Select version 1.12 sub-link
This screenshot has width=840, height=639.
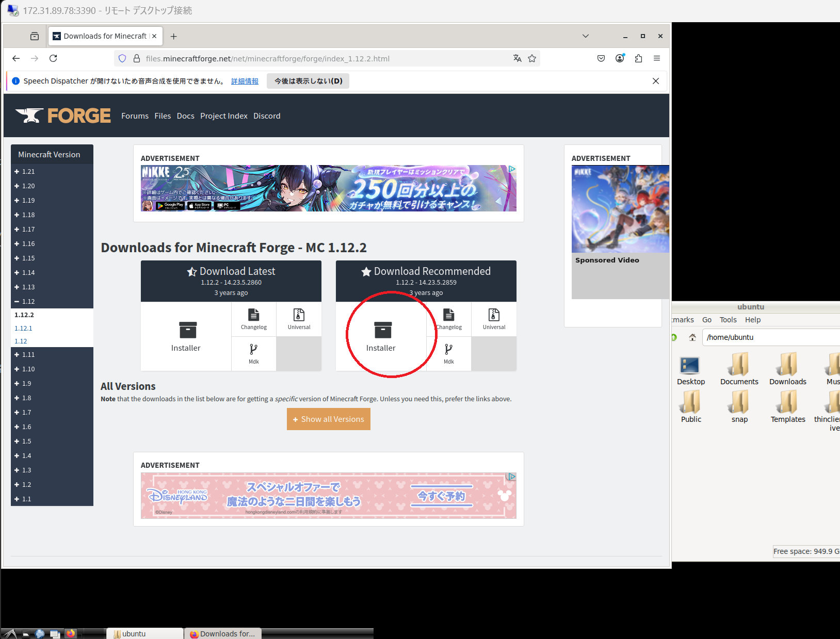coord(21,341)
